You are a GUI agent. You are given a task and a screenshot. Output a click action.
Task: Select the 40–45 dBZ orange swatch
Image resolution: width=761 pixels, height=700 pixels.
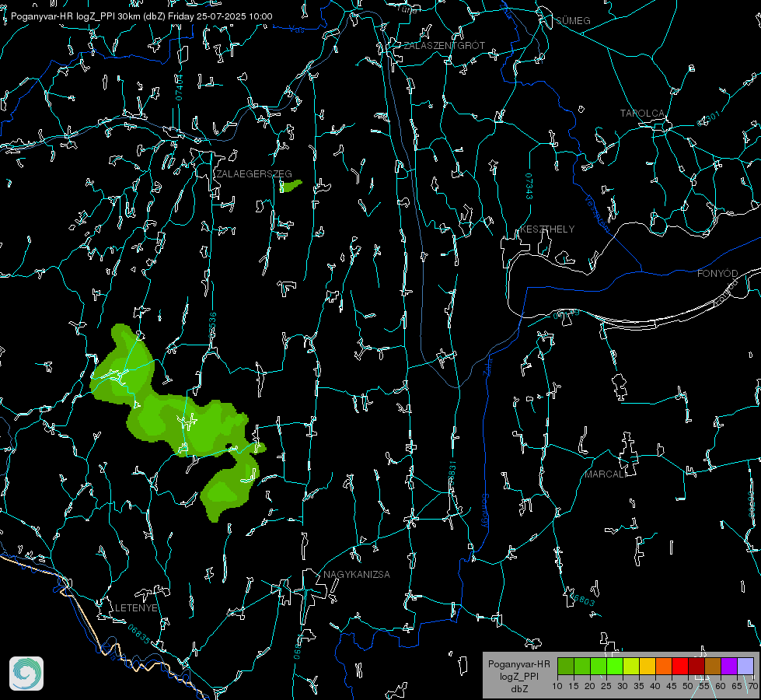664,666
